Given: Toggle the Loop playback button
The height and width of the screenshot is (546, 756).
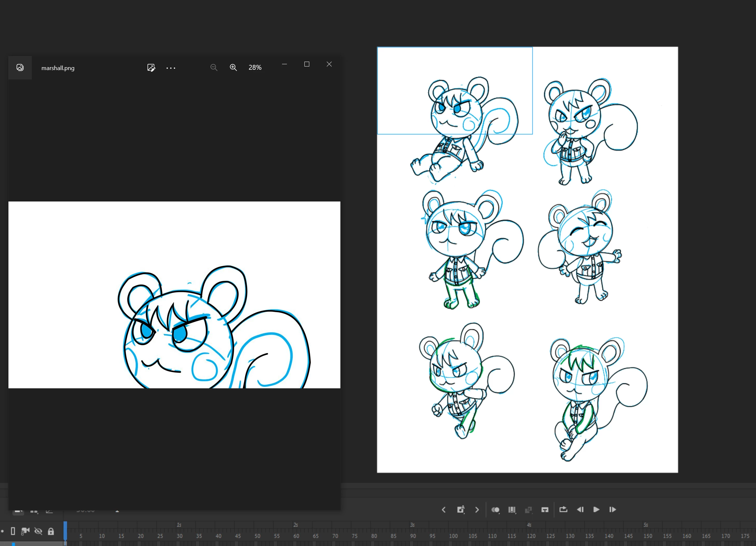Looking at the screenshot, I should pos(563,509).
